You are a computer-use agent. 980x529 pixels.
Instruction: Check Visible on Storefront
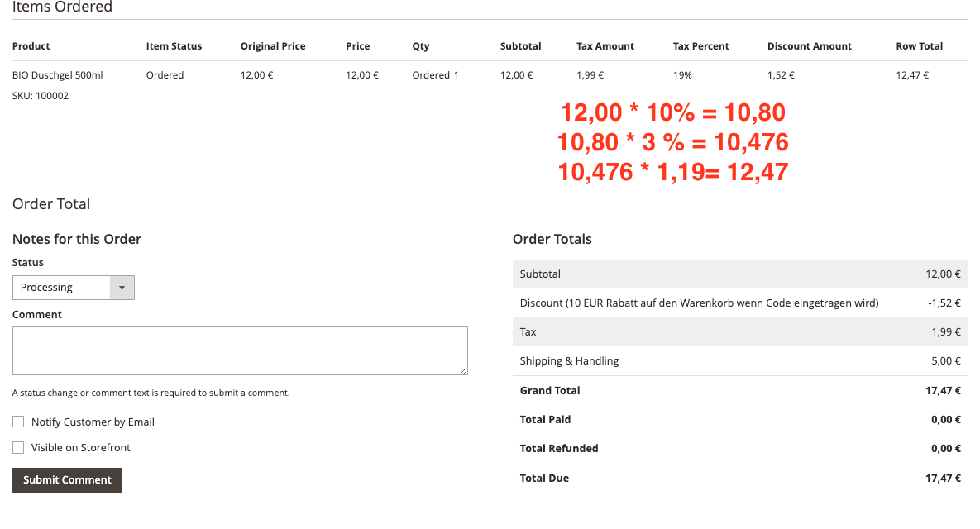point(17,447)
